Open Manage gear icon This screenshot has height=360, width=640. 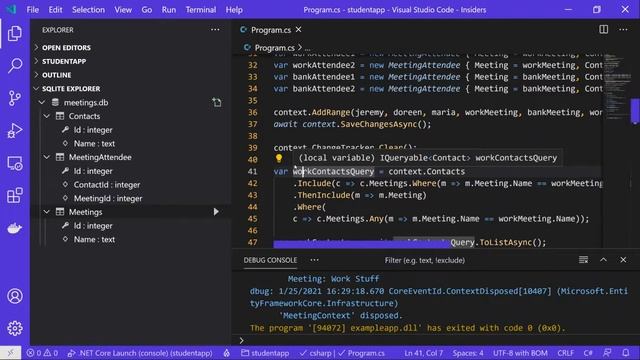tap(15, 328)
